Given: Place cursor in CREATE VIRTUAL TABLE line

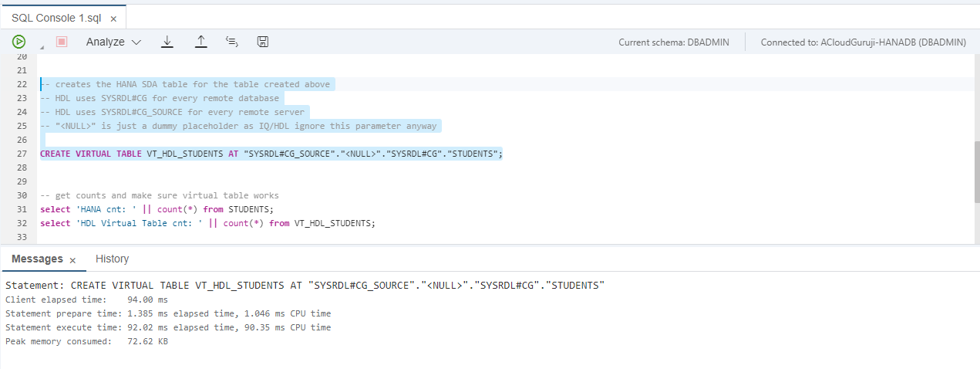Looking at the screenshot, I should [x=270, y=154].
